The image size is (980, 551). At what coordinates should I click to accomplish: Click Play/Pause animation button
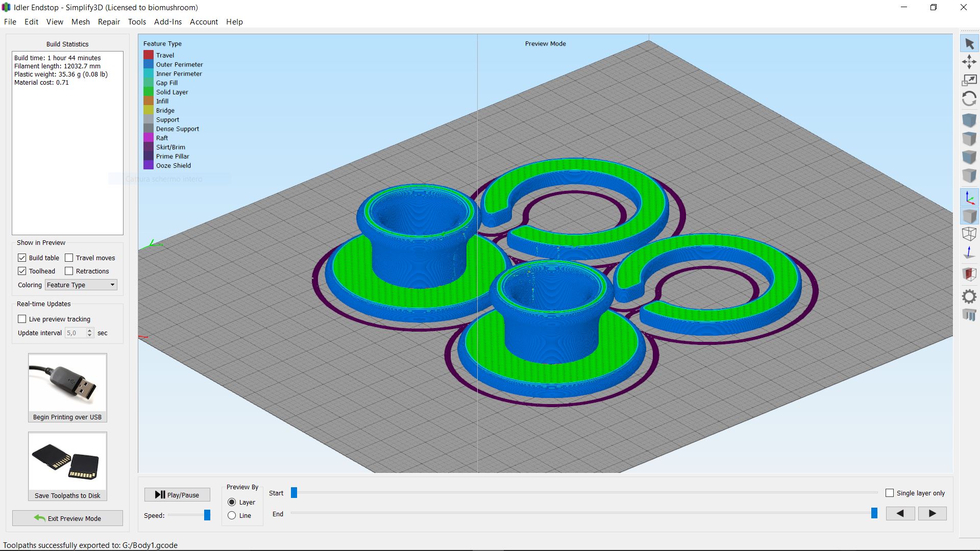point(177,495)
